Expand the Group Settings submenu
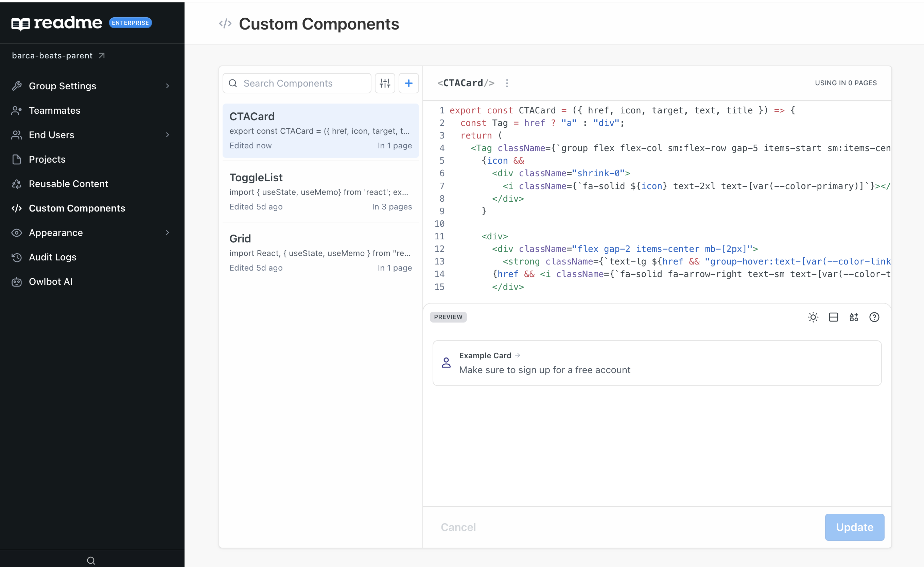924x567 pixels. [168, 86]
